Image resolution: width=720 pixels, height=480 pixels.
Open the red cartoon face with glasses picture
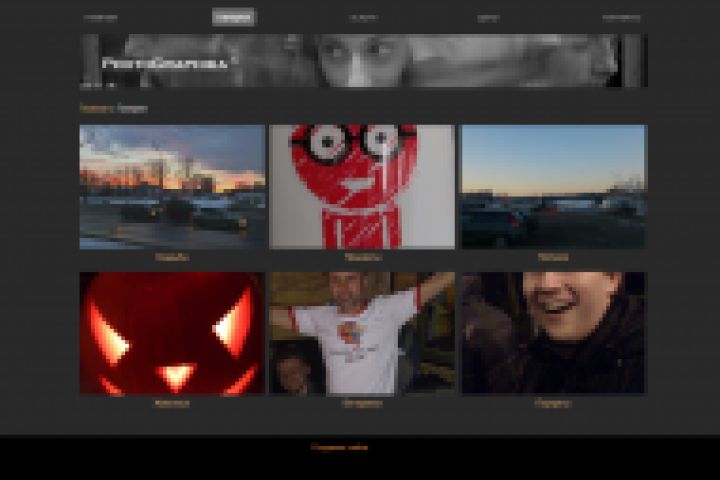tap(362, 187)
